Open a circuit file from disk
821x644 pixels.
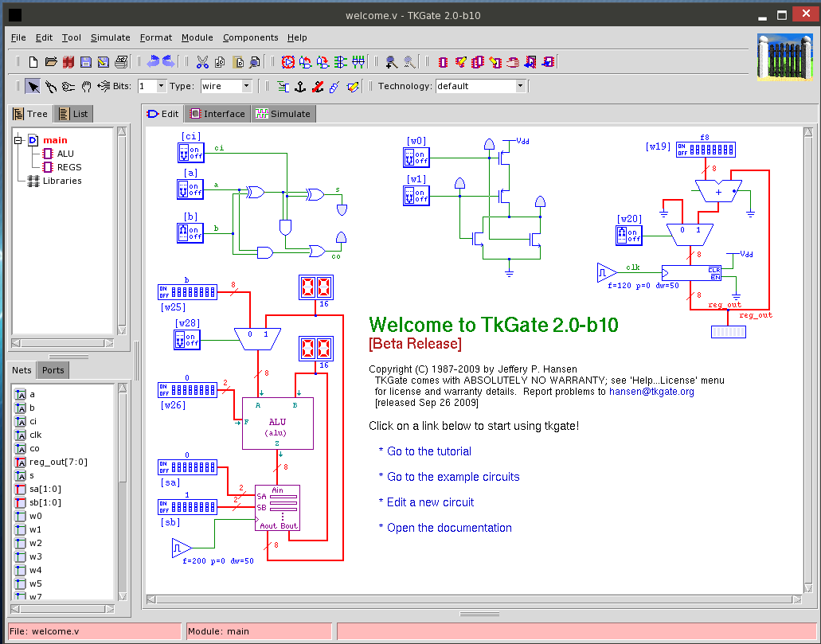click(x=51, y=62)
